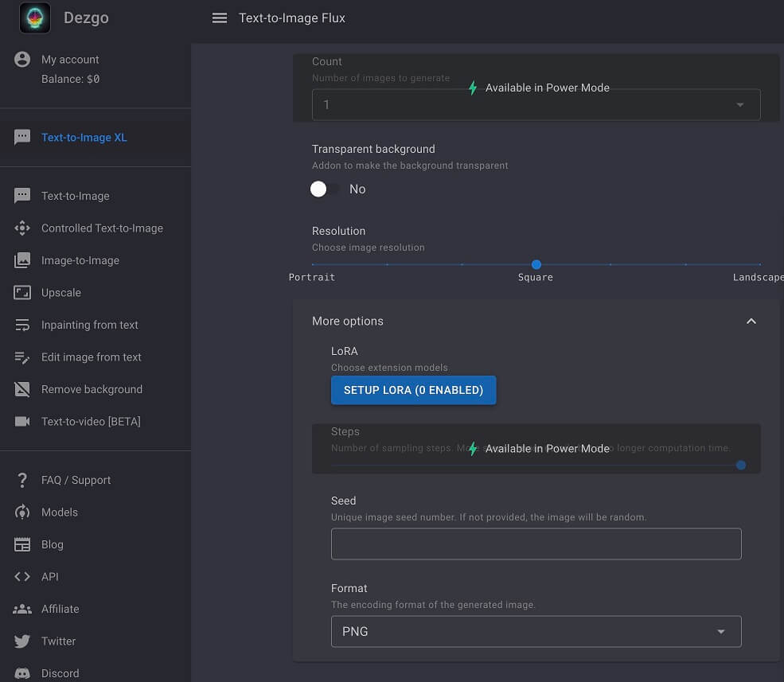Click the Twitter bird icon
The width and height of the screenshot is (784, 682).
click(x=22, y=641)
